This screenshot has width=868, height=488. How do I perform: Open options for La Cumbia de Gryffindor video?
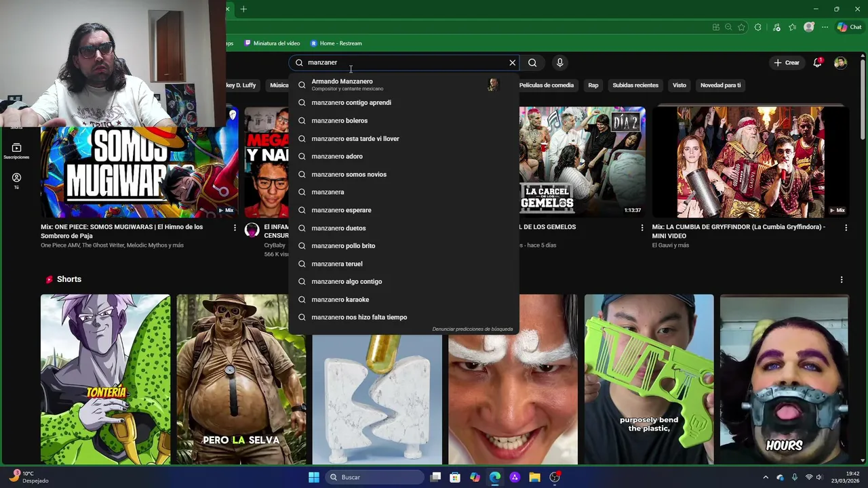click(x=846, y=228)
